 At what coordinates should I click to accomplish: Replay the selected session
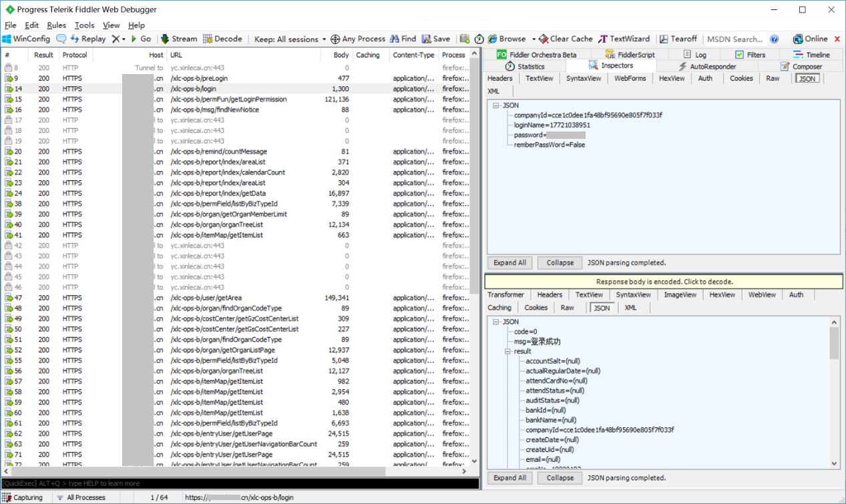tap(87, 39)
